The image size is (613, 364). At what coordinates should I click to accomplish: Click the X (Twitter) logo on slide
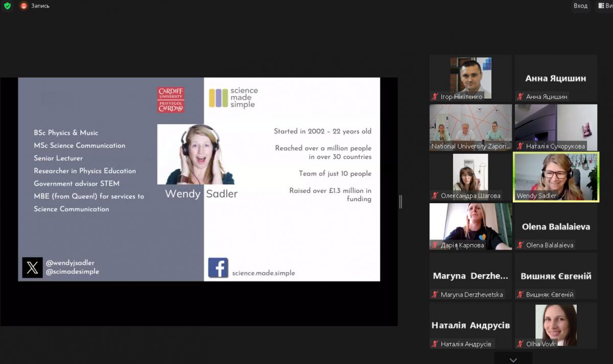point(32,268)
